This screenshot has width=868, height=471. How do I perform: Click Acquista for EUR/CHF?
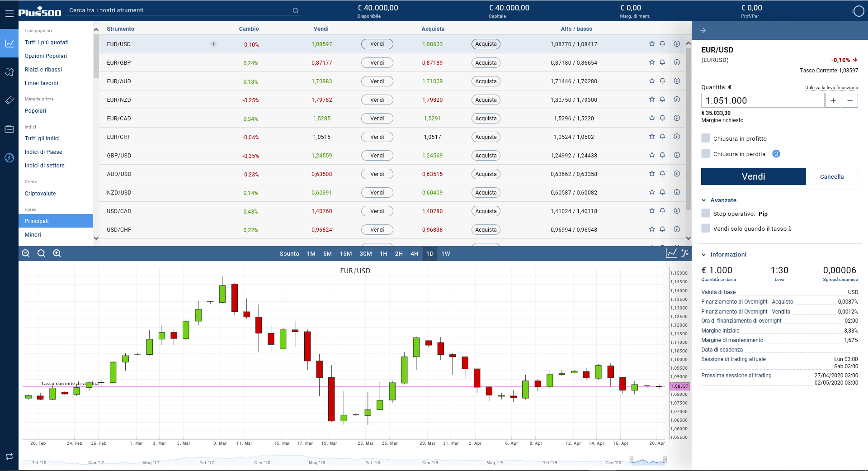pos(486,137)
